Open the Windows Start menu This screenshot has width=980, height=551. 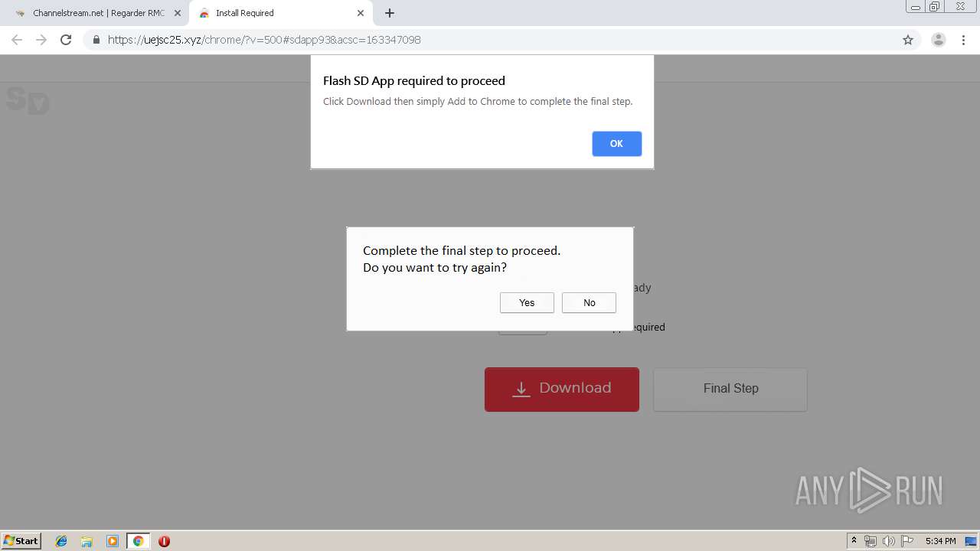[x=21, y=541]
